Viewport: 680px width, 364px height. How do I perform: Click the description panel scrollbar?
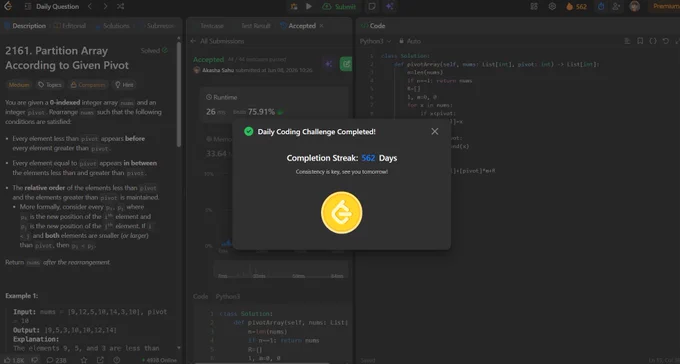[179, 93]
